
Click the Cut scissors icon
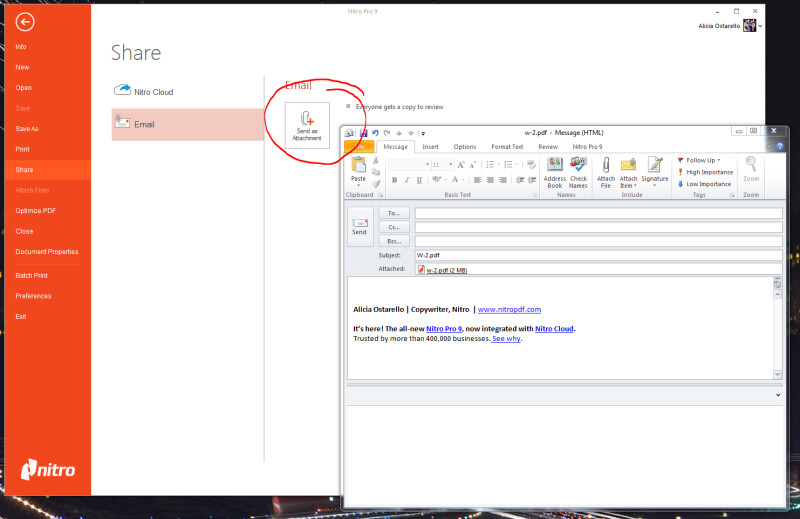click(376, 161)
